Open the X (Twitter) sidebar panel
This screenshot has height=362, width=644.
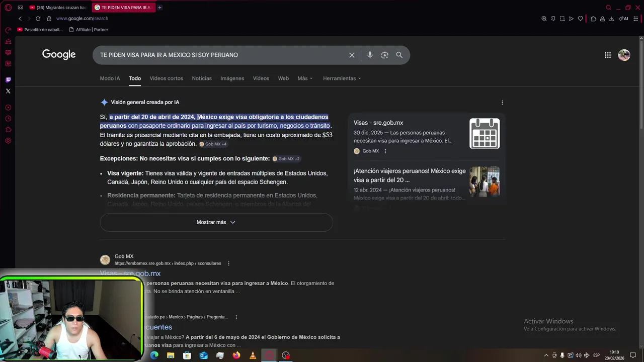(x=8, y=91)
